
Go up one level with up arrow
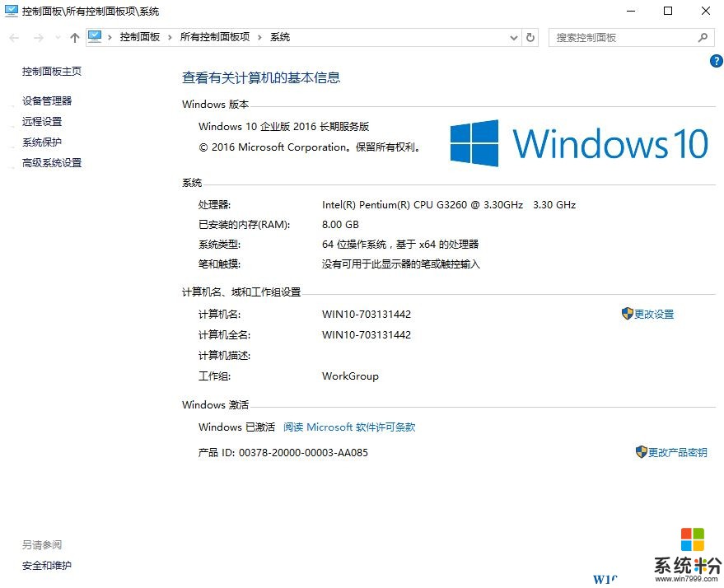(x=75, y=38)
